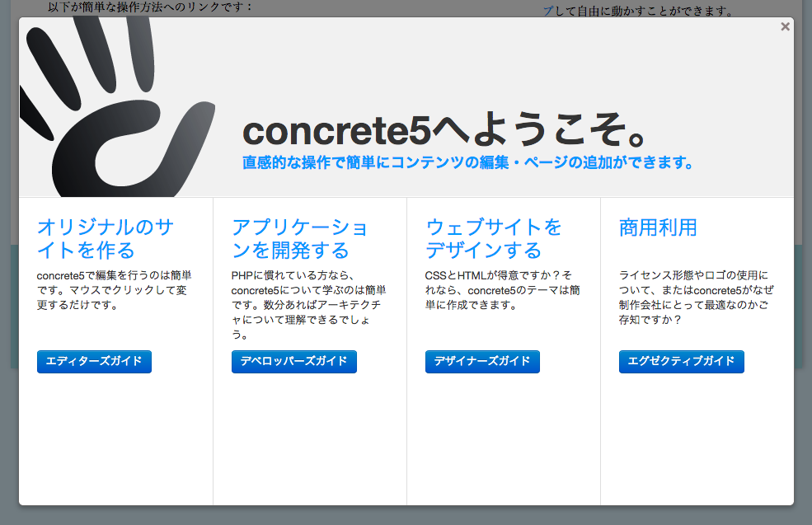Screen dimensions: 812x525
Task: Open the デザイナーズガイド button
Action: click(482, 361)
